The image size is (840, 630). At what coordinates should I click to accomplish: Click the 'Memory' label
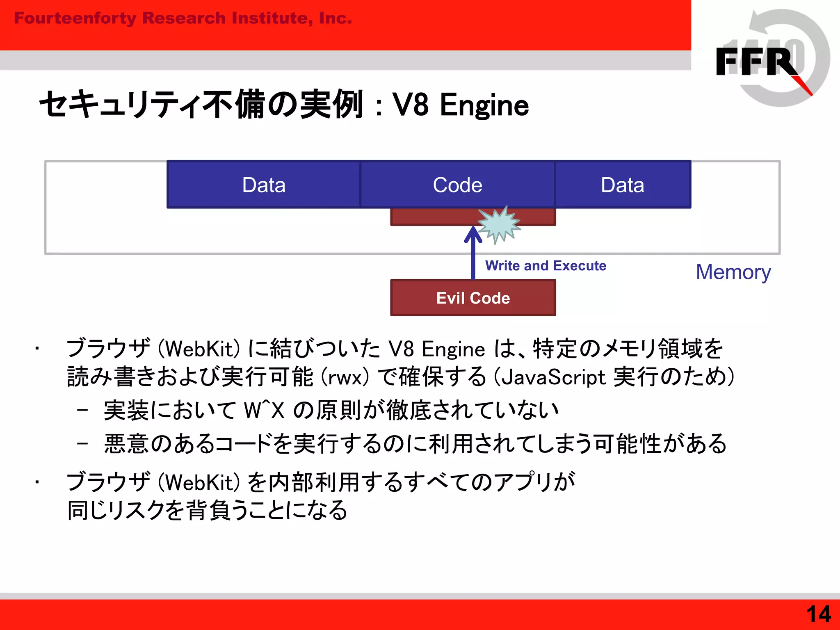(733, 272)
